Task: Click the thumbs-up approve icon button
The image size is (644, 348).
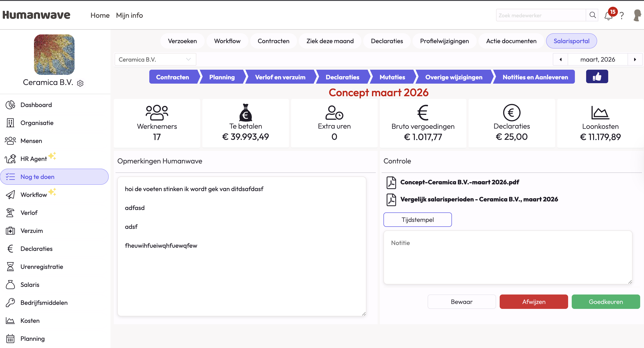Action: (597, 77)
